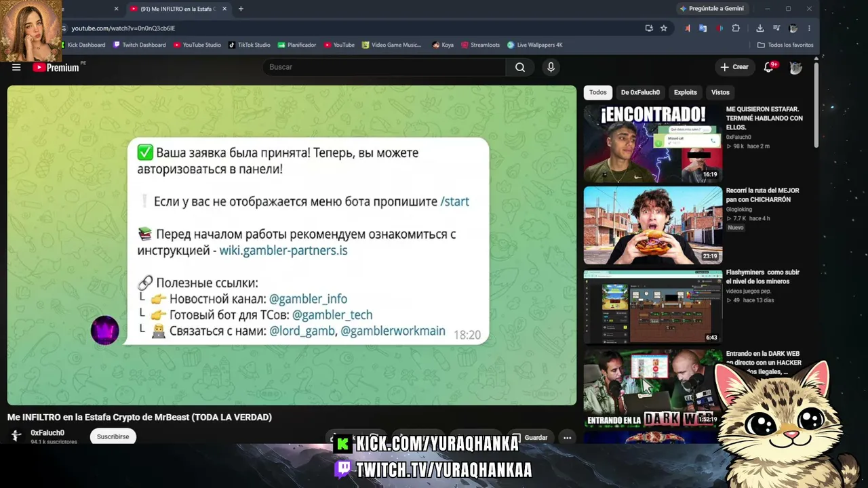868x488 pixels.
Task: Click the Guardar button
Action: point(530,438)
